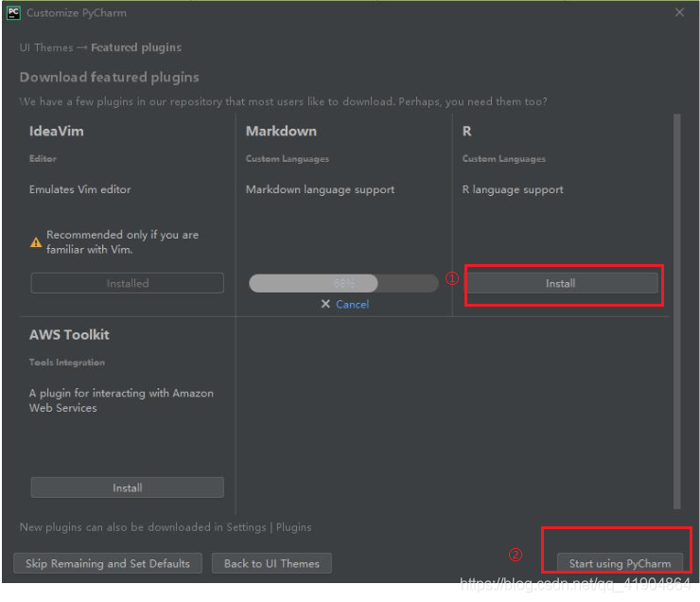
Task: Click the Installed button under IdeaVim
Action: point(128,283)
